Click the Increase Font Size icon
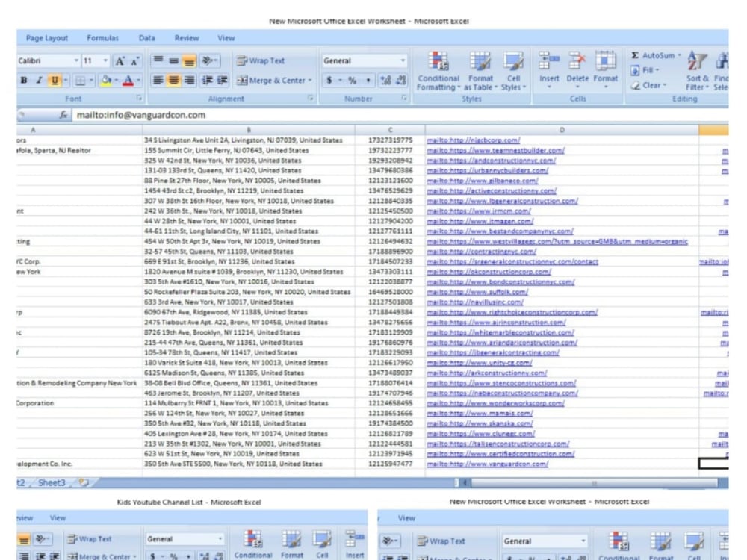Image resolution: width=747 pixels, height=560 pixels. pyautogui.click(x=120, y=61)
